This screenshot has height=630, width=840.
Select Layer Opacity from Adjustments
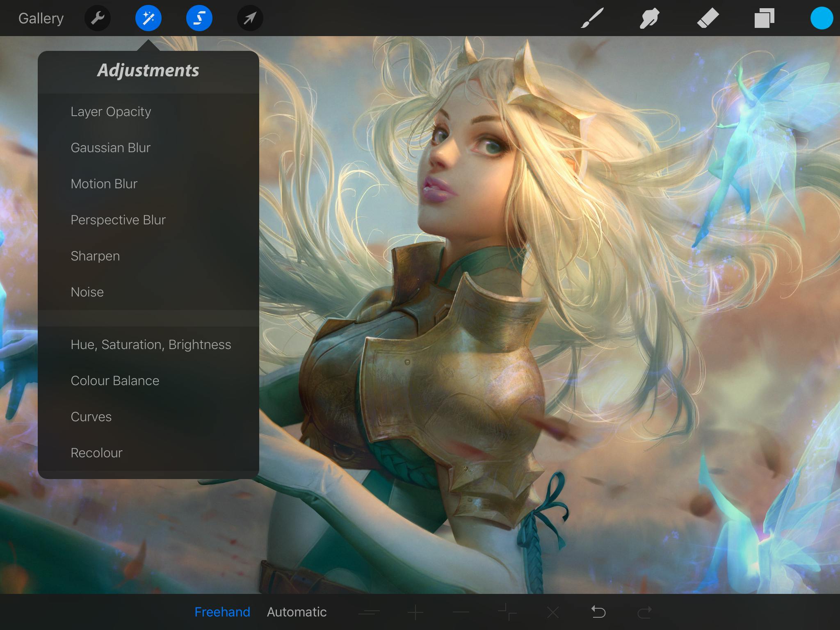tap(111, 112)
